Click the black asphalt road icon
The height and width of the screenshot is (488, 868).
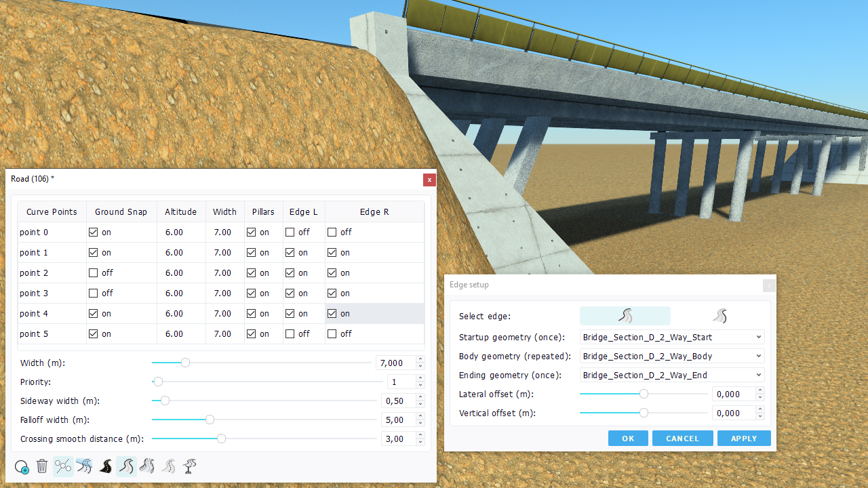coord(105,466)
